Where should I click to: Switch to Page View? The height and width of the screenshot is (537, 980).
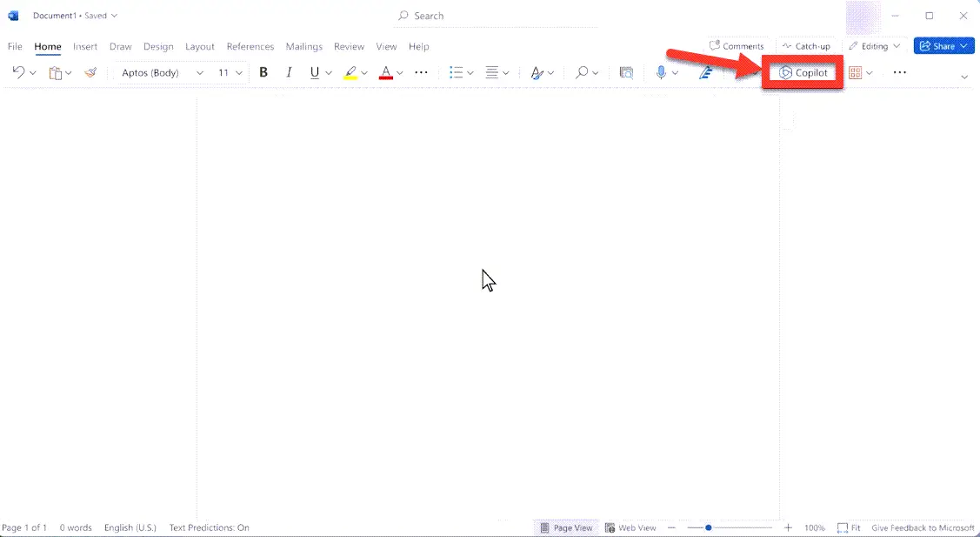click(x=566, y=527)
